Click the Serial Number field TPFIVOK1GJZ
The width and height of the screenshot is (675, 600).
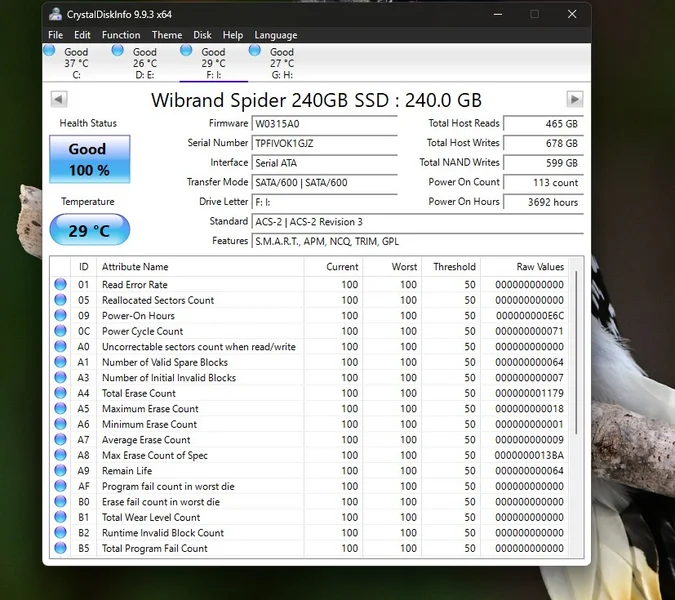click(x=324, y=143)
